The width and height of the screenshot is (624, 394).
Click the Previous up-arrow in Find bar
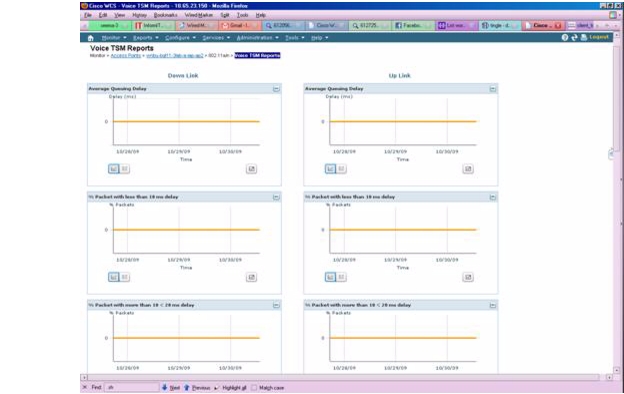[x=187, y=387]
